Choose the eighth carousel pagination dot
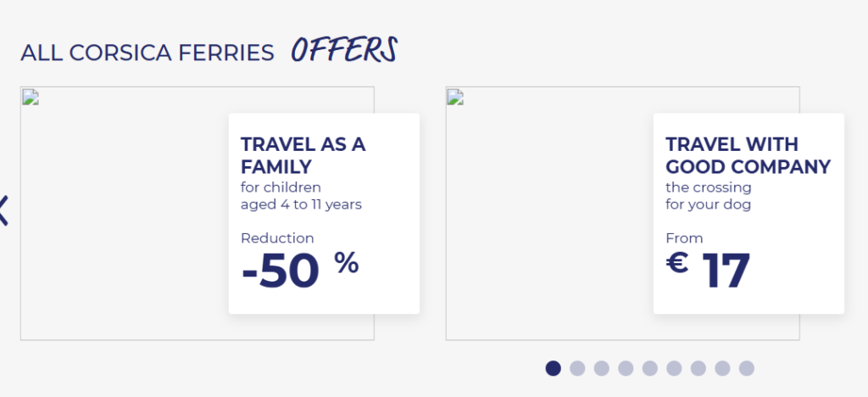Viewport: 868px width, 397px height. [722, 368]
